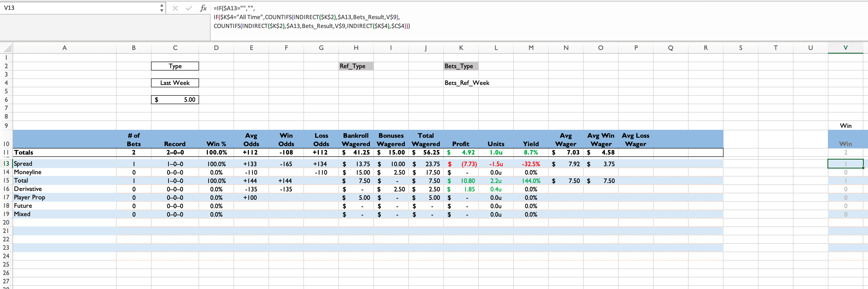Screen dimensions: 868x289
Task: Select column K header
Action: point(461,48)
